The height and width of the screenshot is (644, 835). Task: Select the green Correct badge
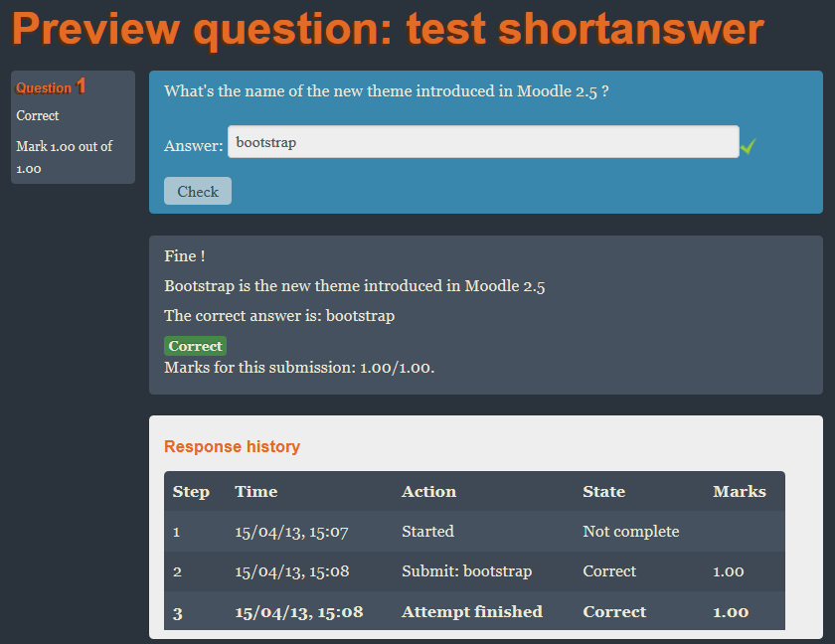(196, 346)
